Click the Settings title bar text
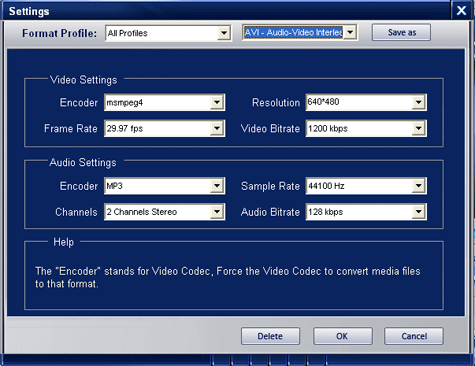 coord(29,11)
